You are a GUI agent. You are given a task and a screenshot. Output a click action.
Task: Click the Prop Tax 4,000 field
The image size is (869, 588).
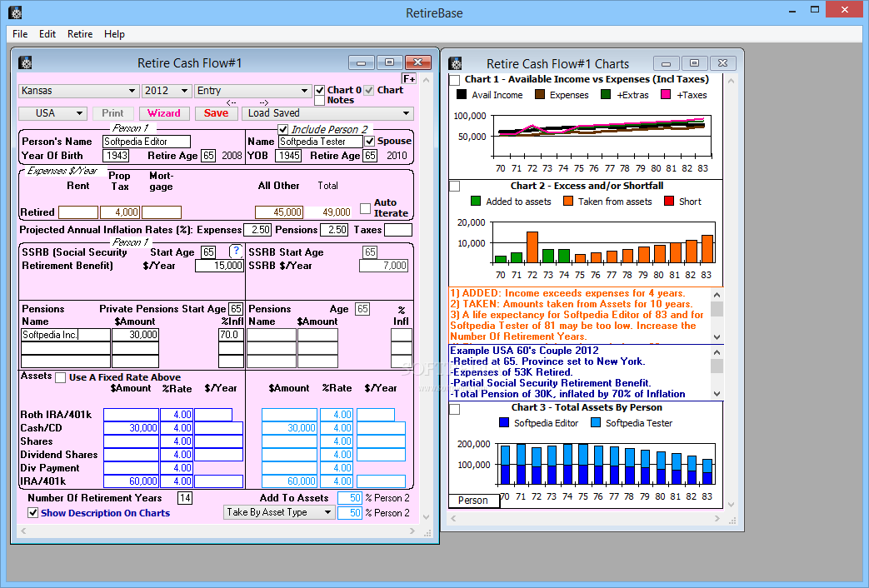(x=120, y=212)
